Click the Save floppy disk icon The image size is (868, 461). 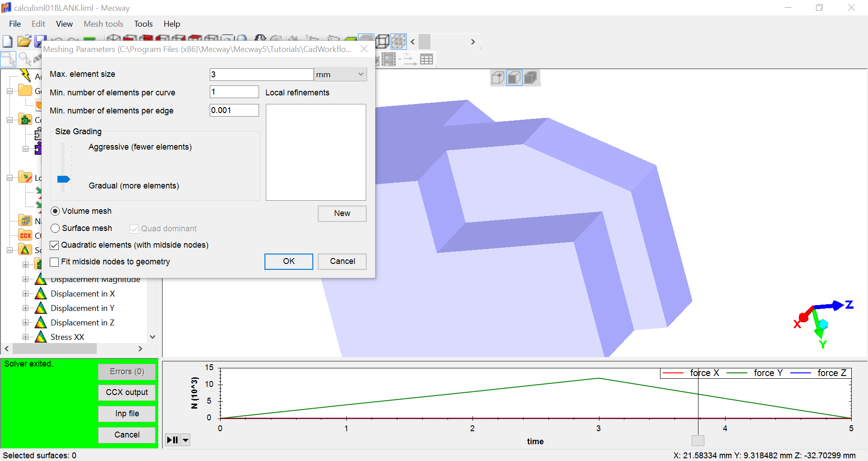point(41,41)
